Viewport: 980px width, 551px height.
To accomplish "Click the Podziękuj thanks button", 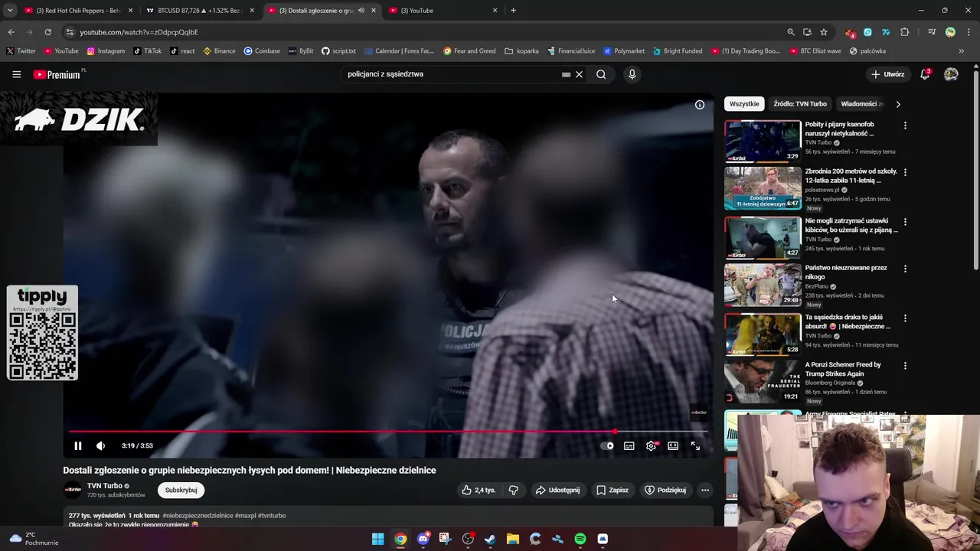I will point(665,490).
